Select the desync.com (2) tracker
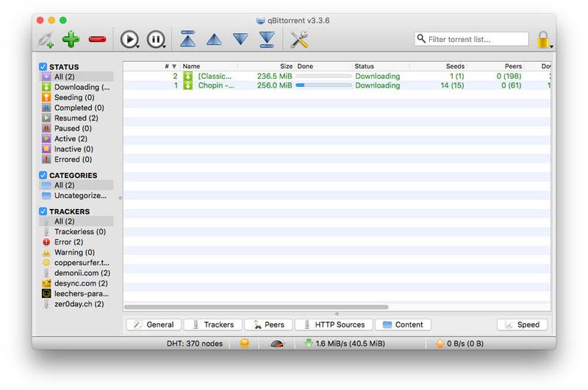 (76, 283)
